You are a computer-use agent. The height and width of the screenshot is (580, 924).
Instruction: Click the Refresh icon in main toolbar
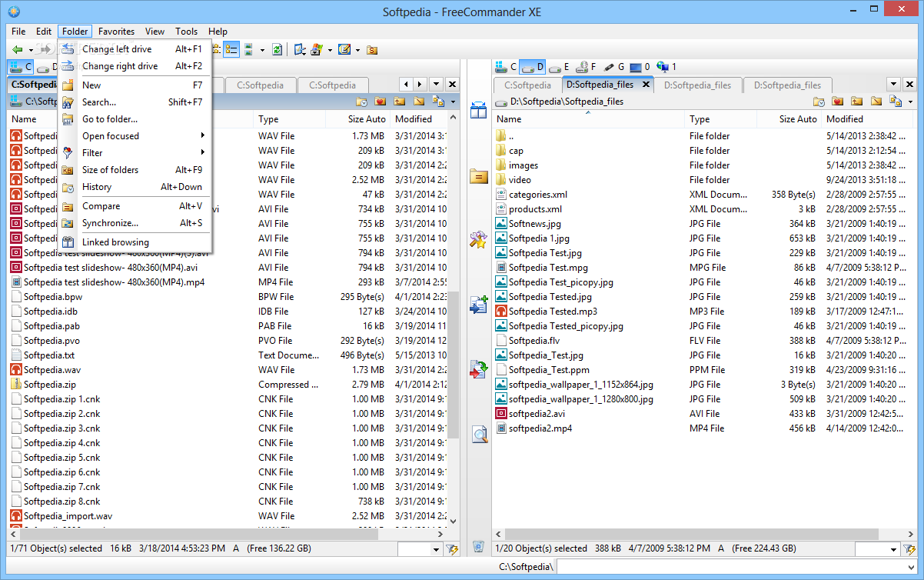point(277,49)
